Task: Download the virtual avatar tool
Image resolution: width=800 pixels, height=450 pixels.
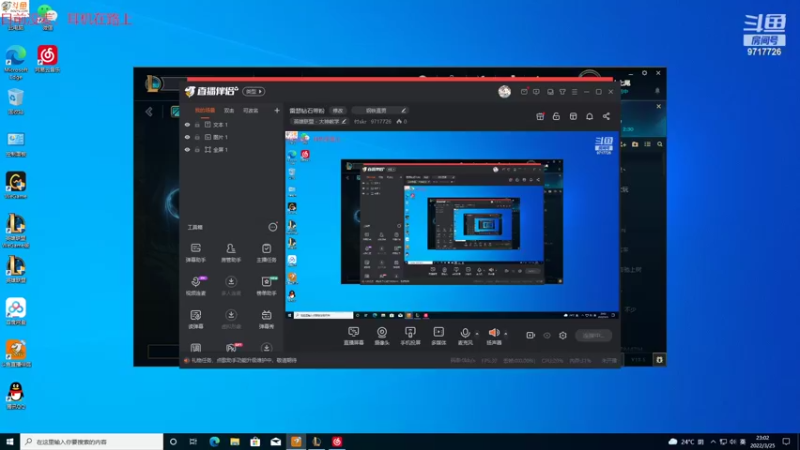Action: coord(231,319)
